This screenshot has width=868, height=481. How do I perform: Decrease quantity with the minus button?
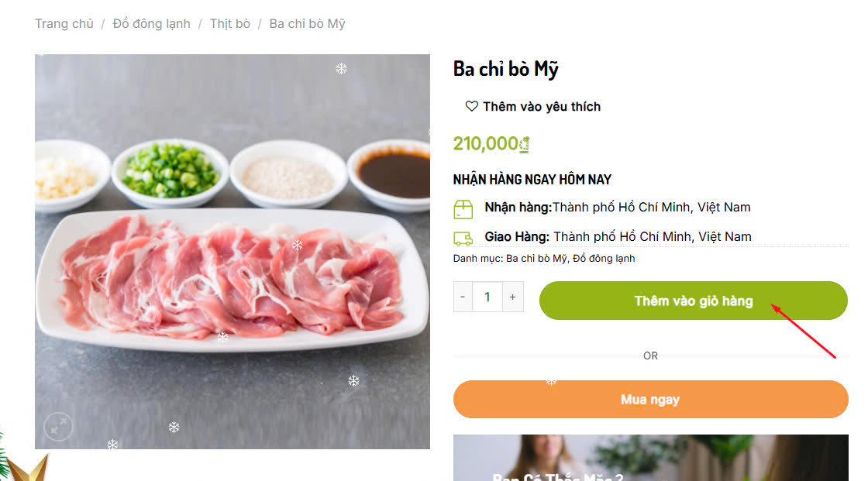point(463,297)
